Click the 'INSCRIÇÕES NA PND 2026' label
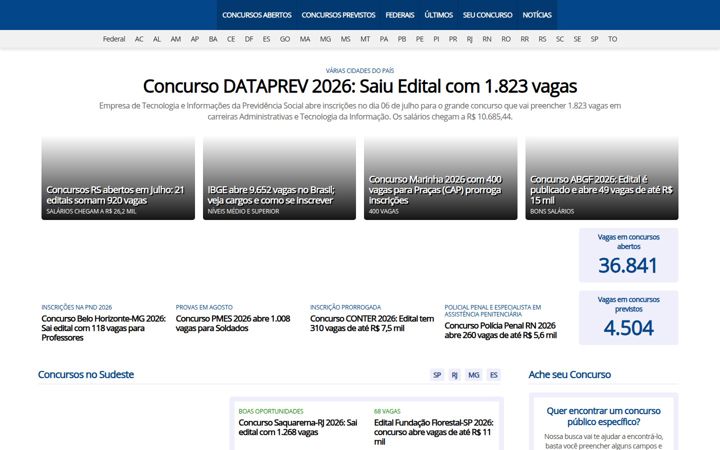Image resolution: width=720 pixels, height=450 pixels. [77, 307]
